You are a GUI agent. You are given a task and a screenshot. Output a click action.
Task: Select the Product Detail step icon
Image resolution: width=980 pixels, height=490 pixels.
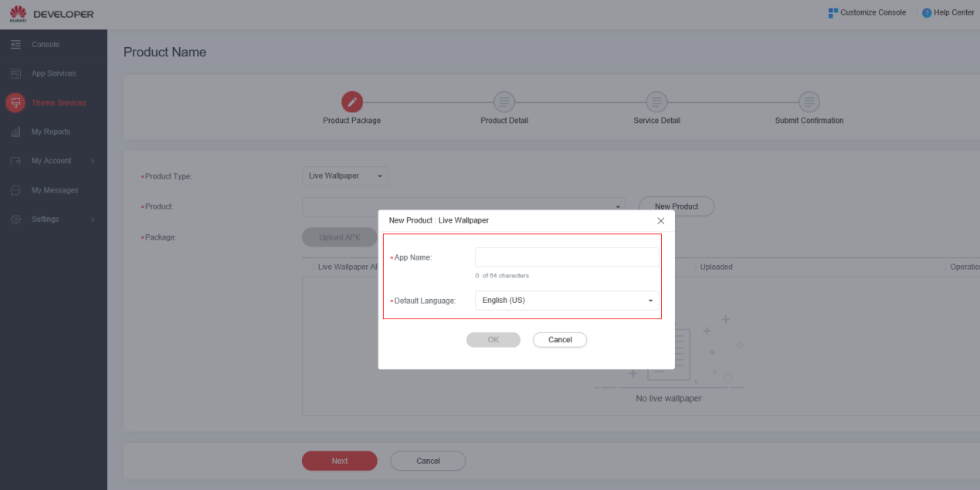point(504,101)
